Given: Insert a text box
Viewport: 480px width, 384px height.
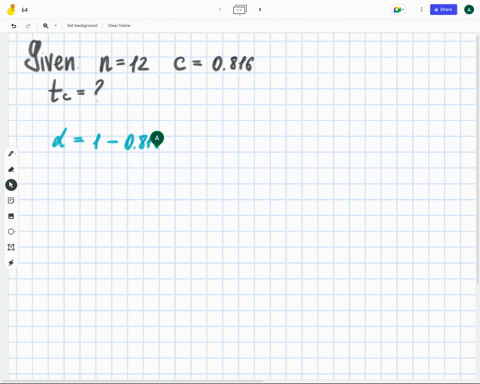Looking at the screenshot, I should pos(11,247).
